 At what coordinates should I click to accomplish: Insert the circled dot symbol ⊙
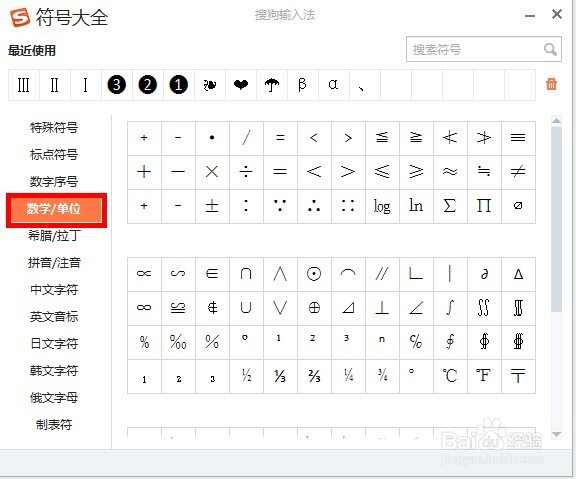coord(314,274)
